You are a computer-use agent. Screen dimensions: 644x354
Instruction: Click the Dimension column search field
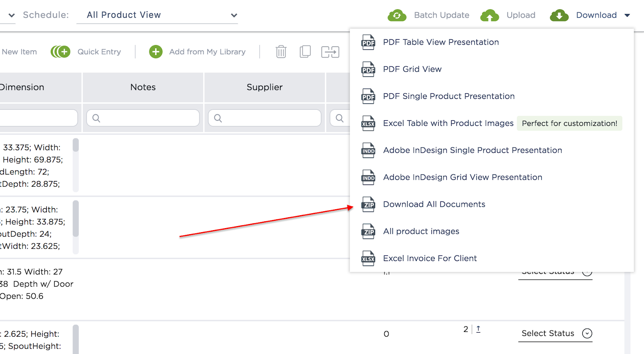point(39,118)
